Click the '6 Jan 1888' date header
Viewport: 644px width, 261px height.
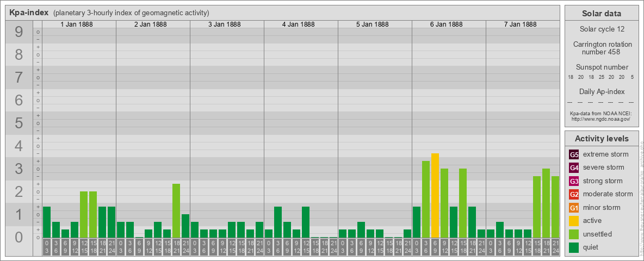pos(447,24)
